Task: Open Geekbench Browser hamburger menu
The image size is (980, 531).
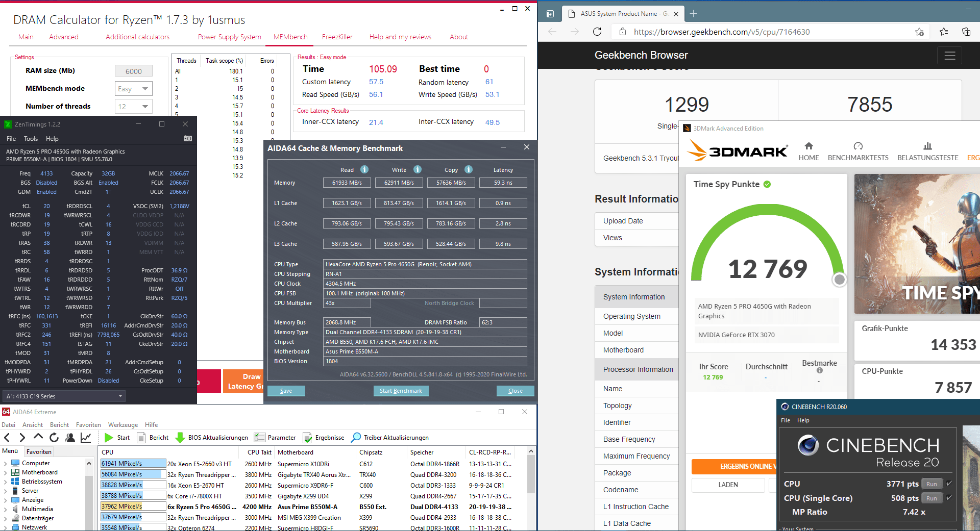Action: (x=949, y=56)
